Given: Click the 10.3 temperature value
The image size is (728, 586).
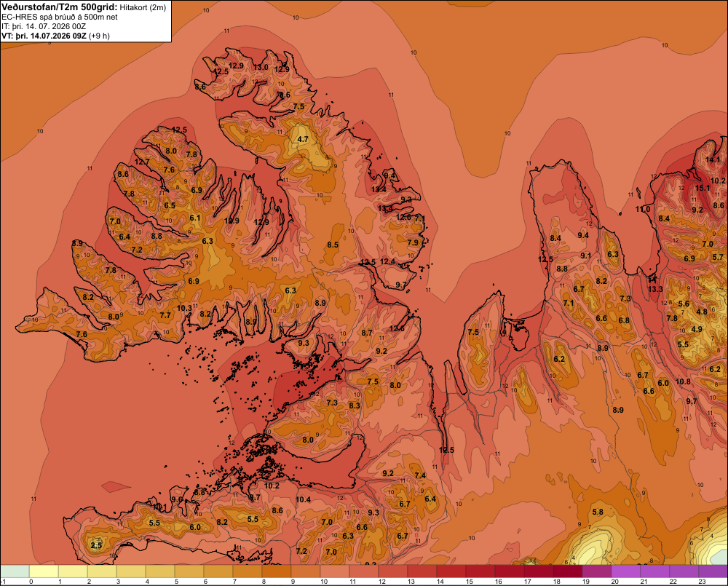Looking at the screenshot, I should tap(184, 308).
